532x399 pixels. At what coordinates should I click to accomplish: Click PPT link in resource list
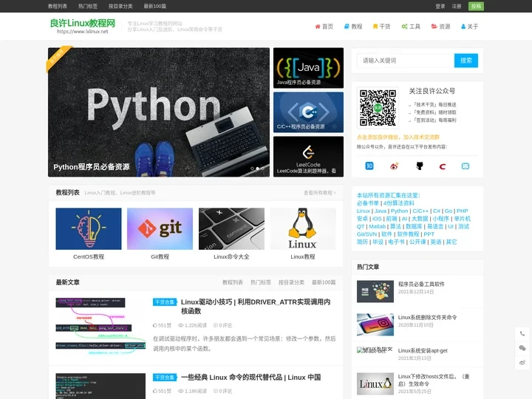tap(429, 234)
